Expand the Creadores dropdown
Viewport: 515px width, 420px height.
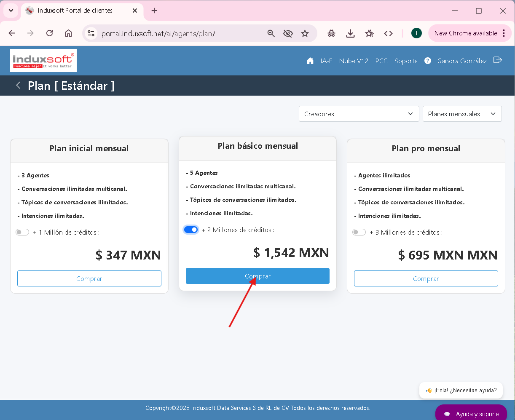click(359, 114)
